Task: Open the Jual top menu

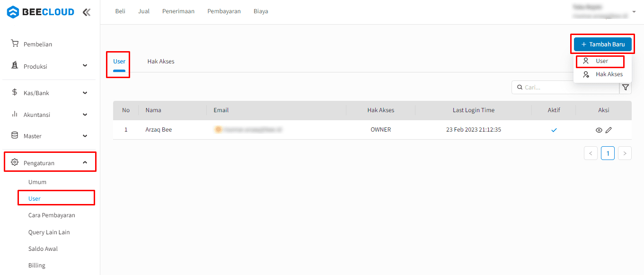Action: pyautogui.click(x=144, y=11)
